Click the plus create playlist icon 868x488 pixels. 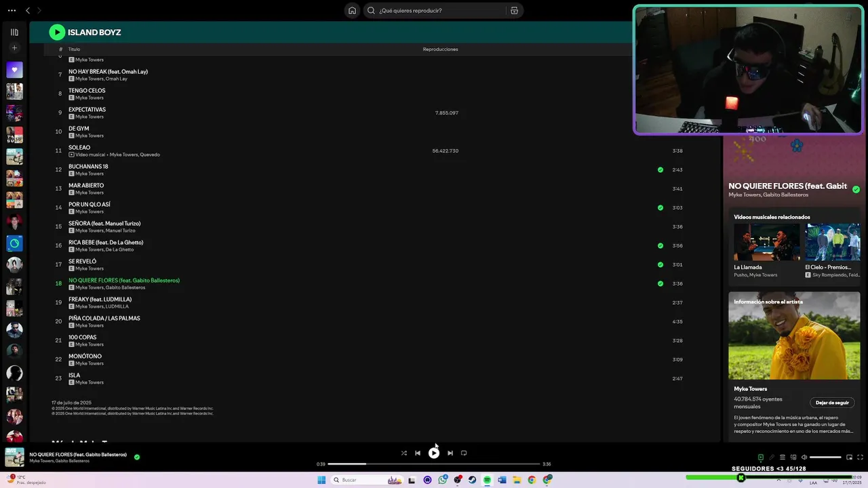point(14,48)
